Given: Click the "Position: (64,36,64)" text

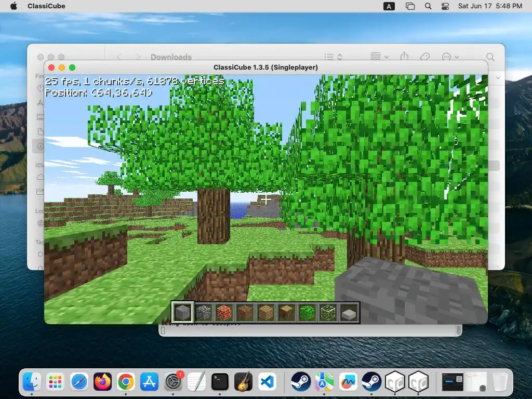Looking at the screenshot, I should [99, 92].
